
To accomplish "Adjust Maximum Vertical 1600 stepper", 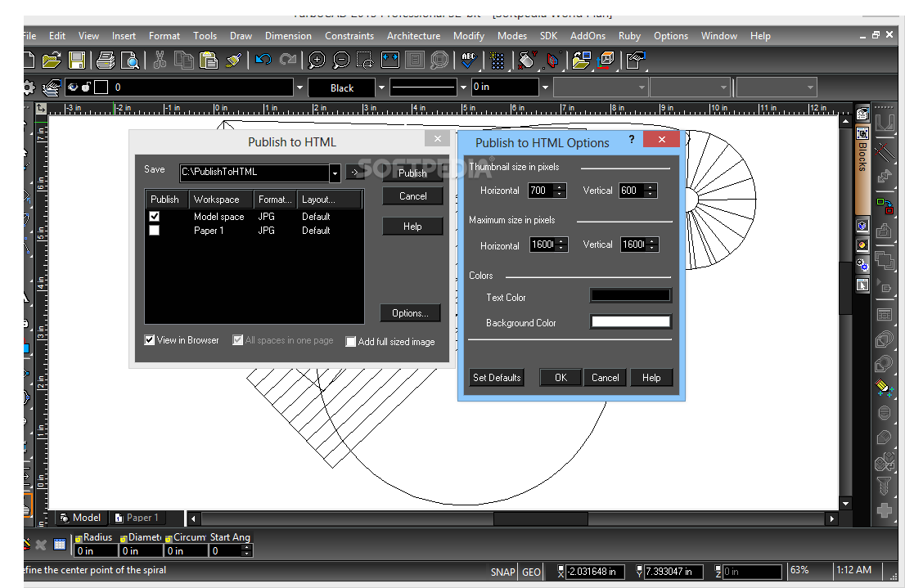I will (651, 245).
